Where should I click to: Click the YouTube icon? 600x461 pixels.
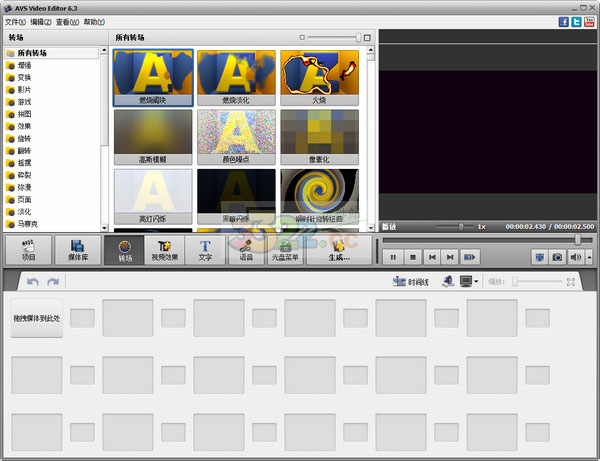click(589, 22)
